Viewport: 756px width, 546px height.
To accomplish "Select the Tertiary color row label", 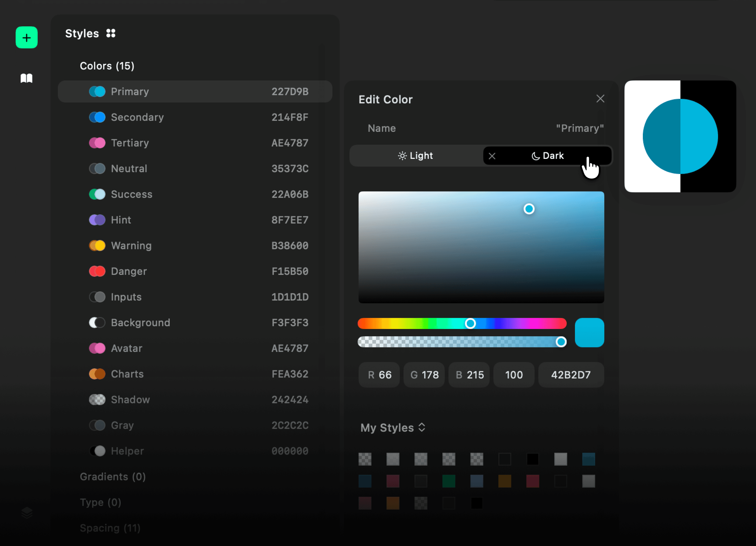I will pos(130,143).
